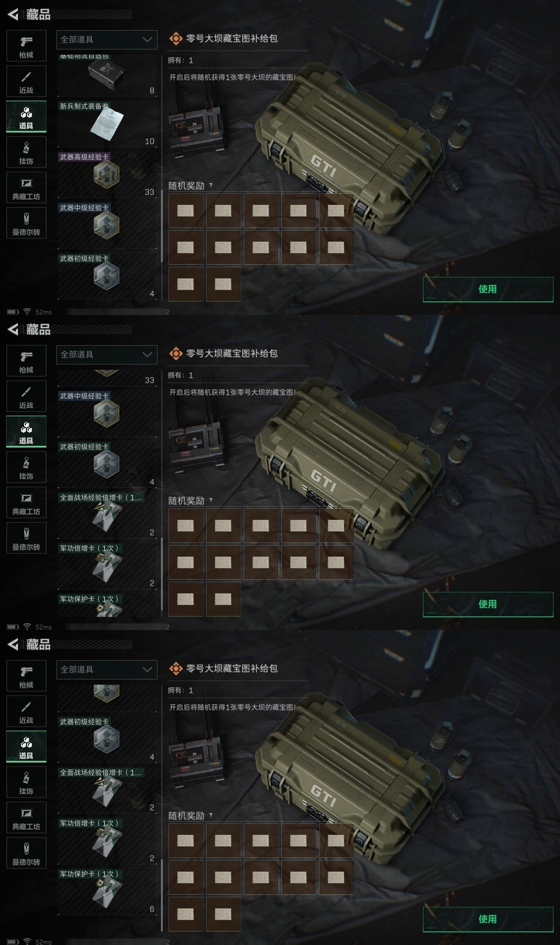The width and height of the screenshot is (560, 945).
Task: Open the 枪械 firearms category in first screenshot
Action: point(26,46)
